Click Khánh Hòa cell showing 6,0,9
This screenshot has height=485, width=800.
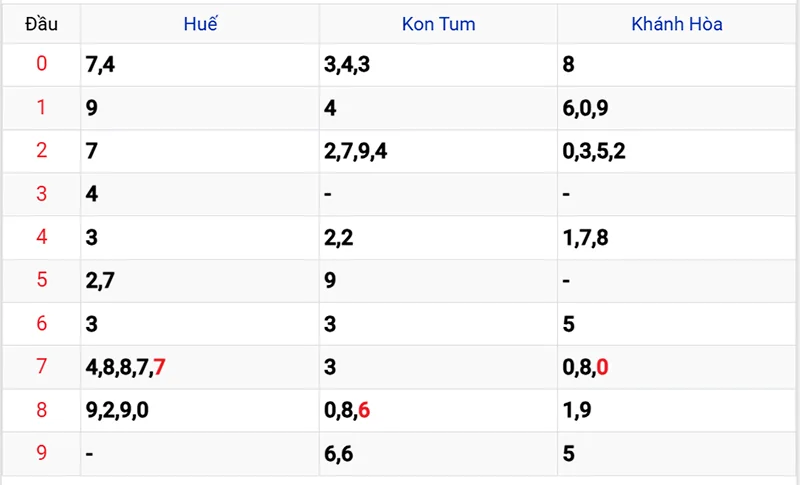677,108
